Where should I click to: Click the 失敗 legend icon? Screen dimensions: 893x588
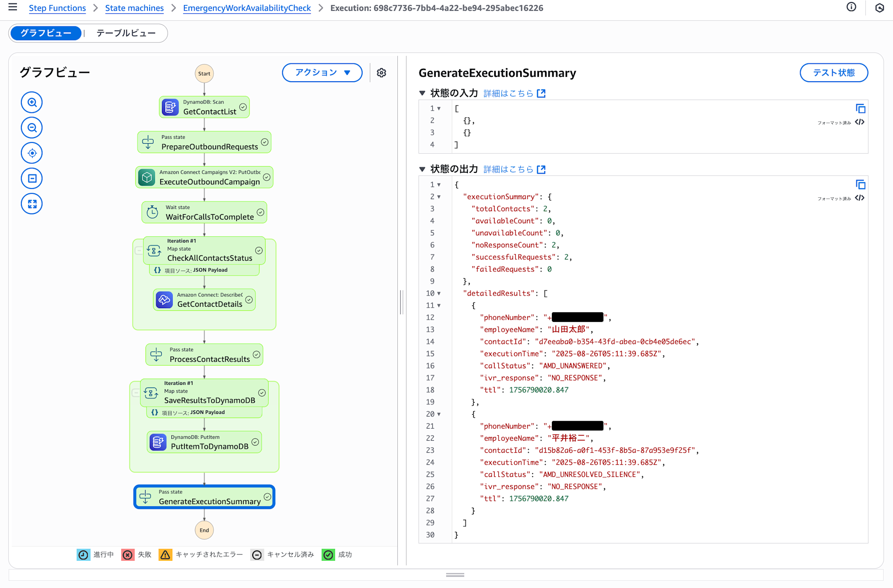[x=128, y=555]
